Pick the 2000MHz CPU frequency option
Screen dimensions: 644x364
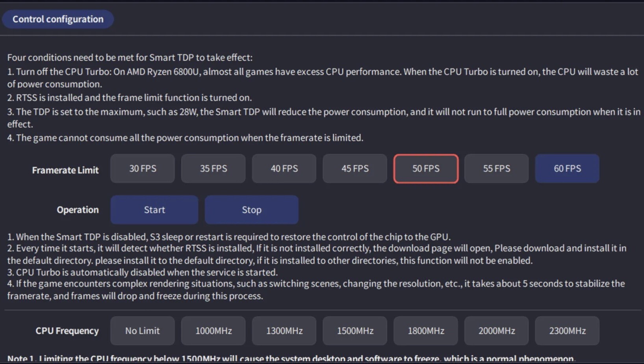(496, 331)
